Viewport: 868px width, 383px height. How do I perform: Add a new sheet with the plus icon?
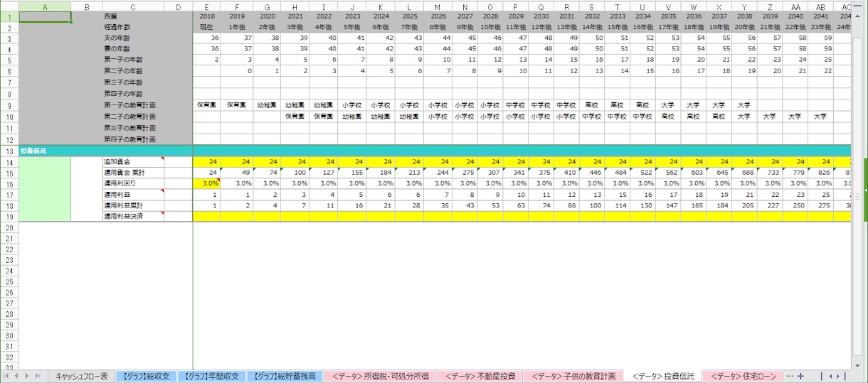point(801,376)
